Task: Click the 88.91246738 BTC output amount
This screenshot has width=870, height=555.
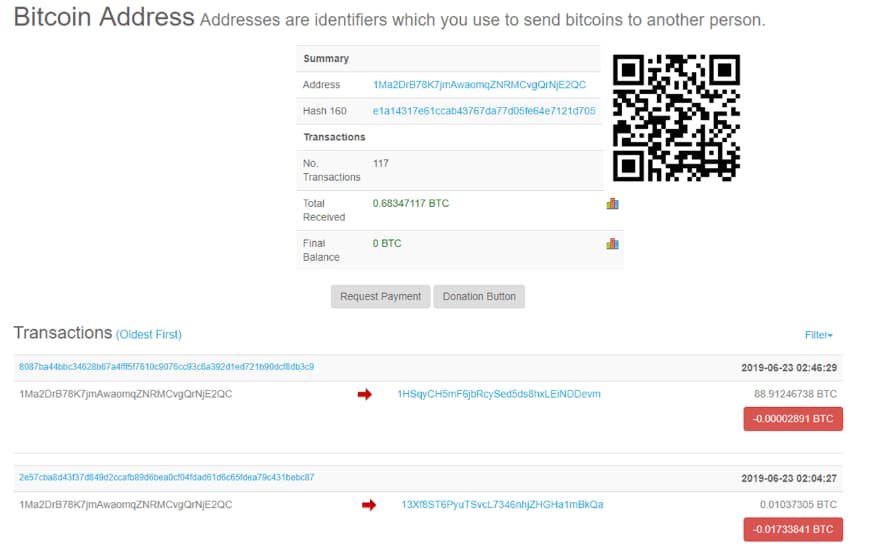Action: pos(795,394)
